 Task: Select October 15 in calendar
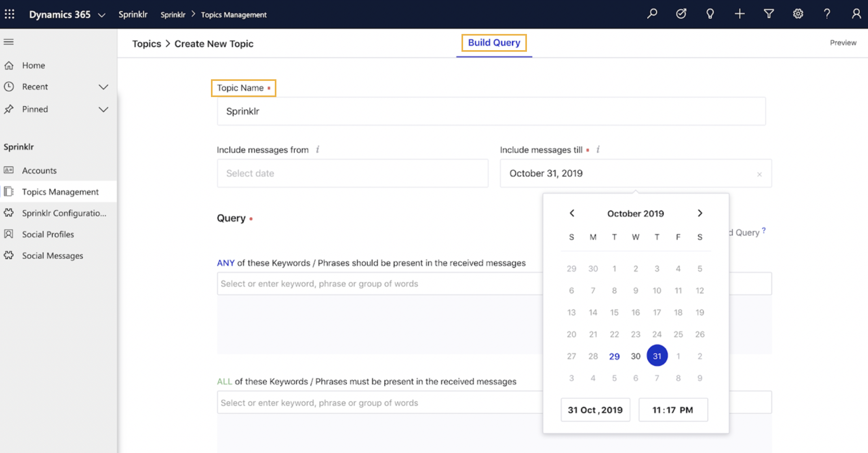614,312
